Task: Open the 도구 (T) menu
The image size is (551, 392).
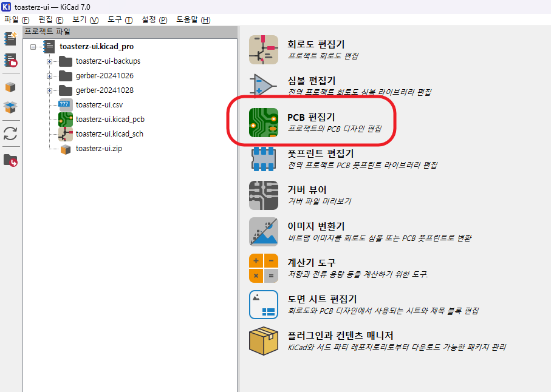Action: 120,19
